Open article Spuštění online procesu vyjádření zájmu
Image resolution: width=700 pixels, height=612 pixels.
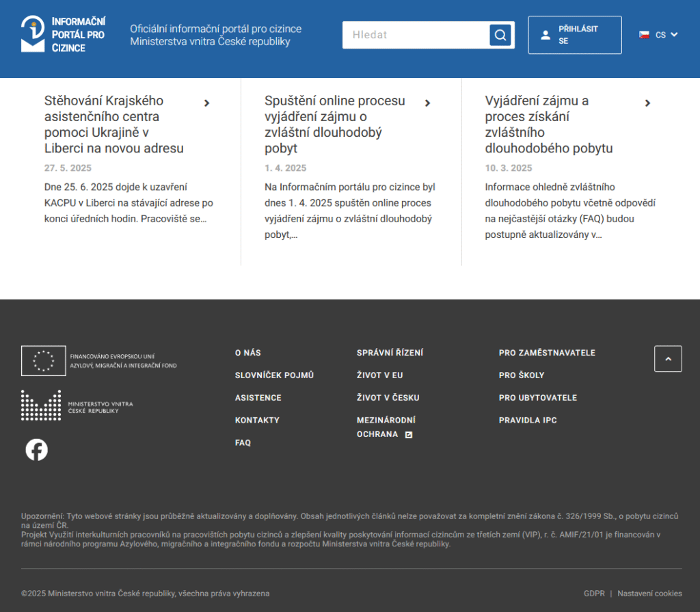click(334, 124)
